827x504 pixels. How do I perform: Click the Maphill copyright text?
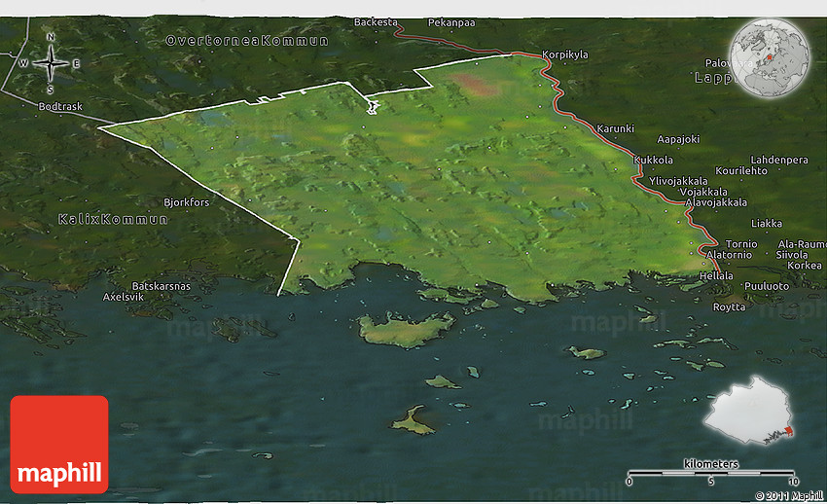point(787,495)
